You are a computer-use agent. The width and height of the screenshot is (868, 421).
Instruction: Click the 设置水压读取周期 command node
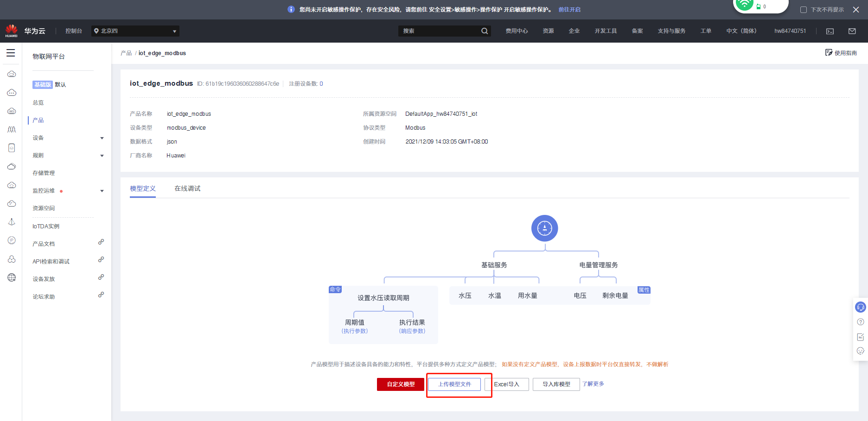383,298
